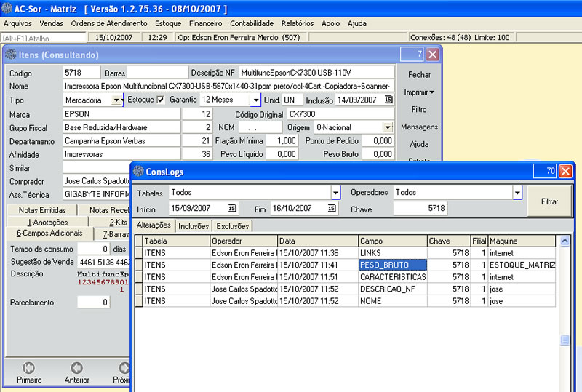Click the Peso Líquido field

282,154
